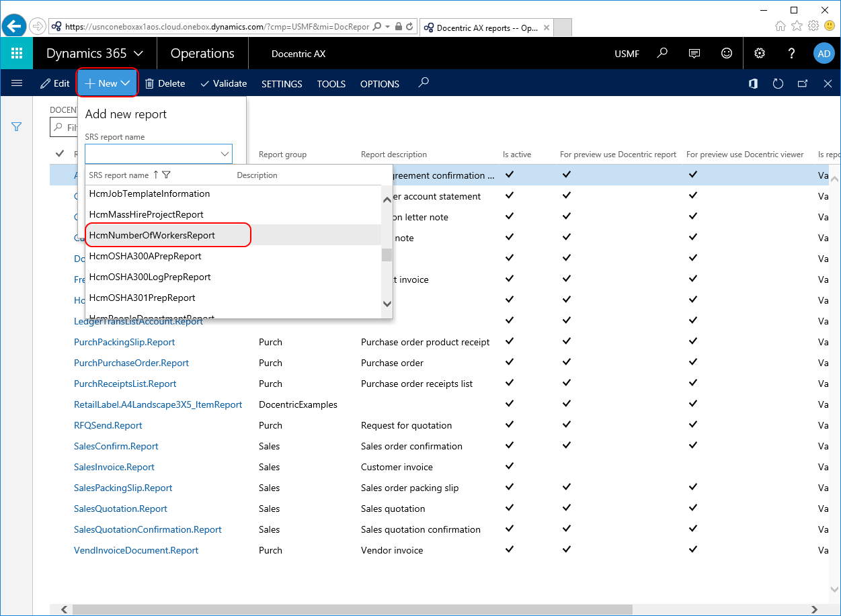
Task: Toggle Is active for PurchPackingSlip.Report
Action: click(510, 341)
